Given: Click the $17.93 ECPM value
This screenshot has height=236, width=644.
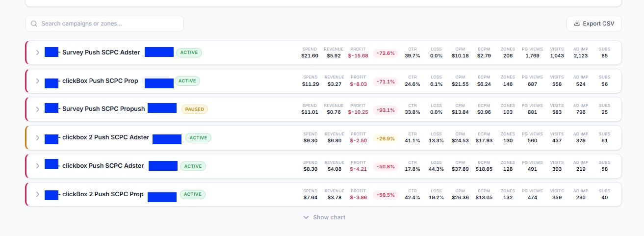Looking at the screenshot, I should [x=484, y=141].
